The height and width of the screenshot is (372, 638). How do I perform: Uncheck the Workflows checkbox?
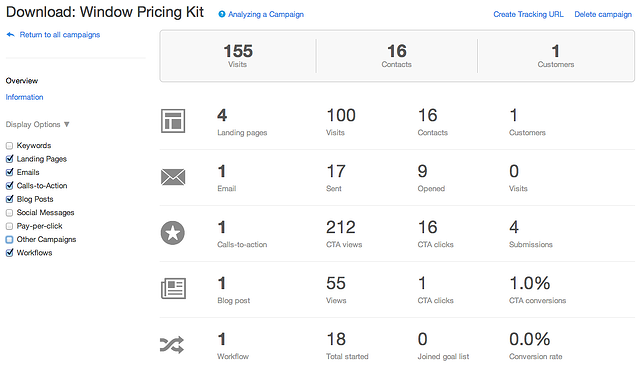coord(9,253)
